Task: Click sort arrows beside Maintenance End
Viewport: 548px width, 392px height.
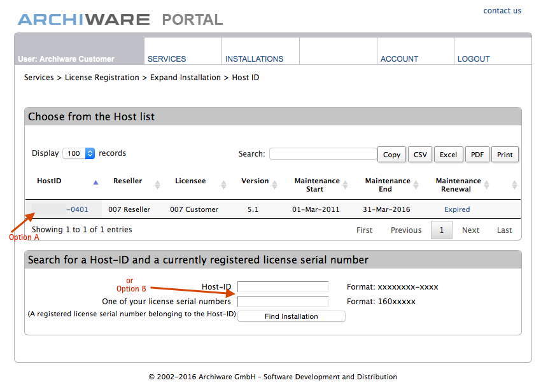Action: click(416, 185)
